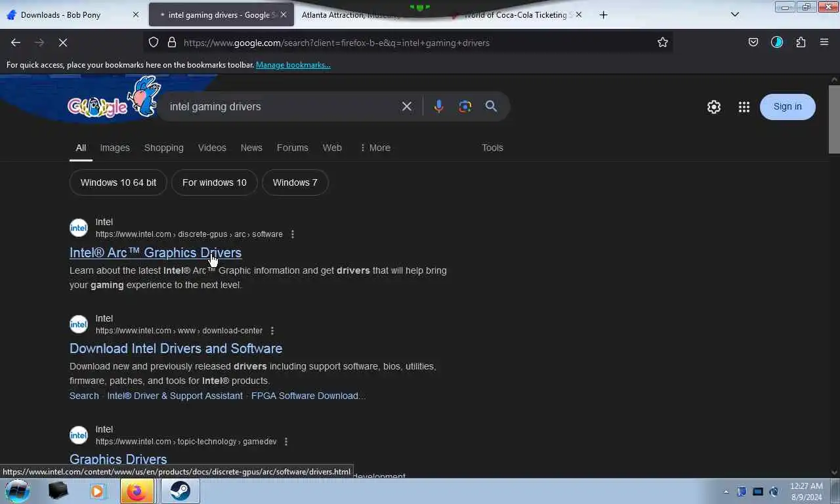The image size is (840, 504).
Task: Select the Videos search tab
Action: (x=212, y=148)
